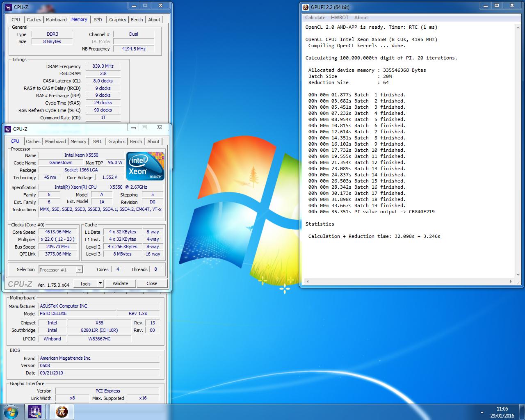Click Link Width value x8
Image resolution: width=525 pixels, height=420 pixels.
72,398
